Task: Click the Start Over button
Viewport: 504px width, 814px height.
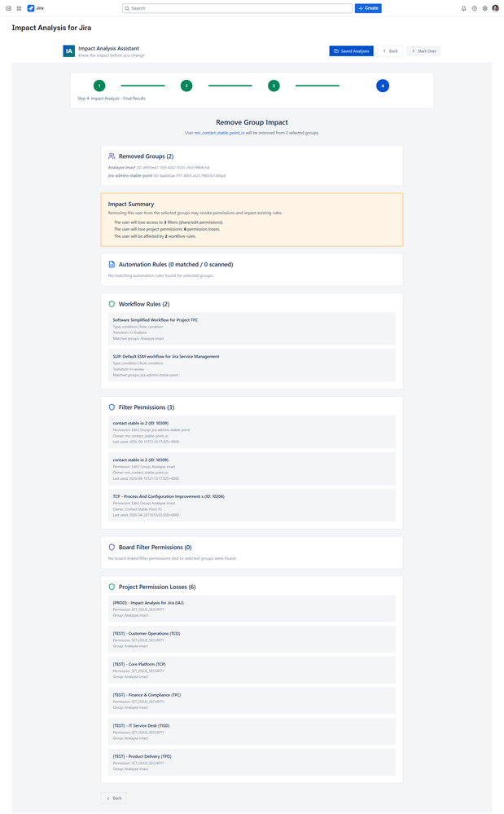Action: pos(423,51)
